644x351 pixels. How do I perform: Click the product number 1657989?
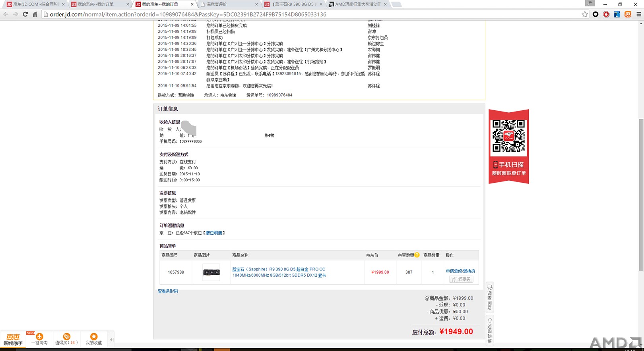(x=176, y=272)
